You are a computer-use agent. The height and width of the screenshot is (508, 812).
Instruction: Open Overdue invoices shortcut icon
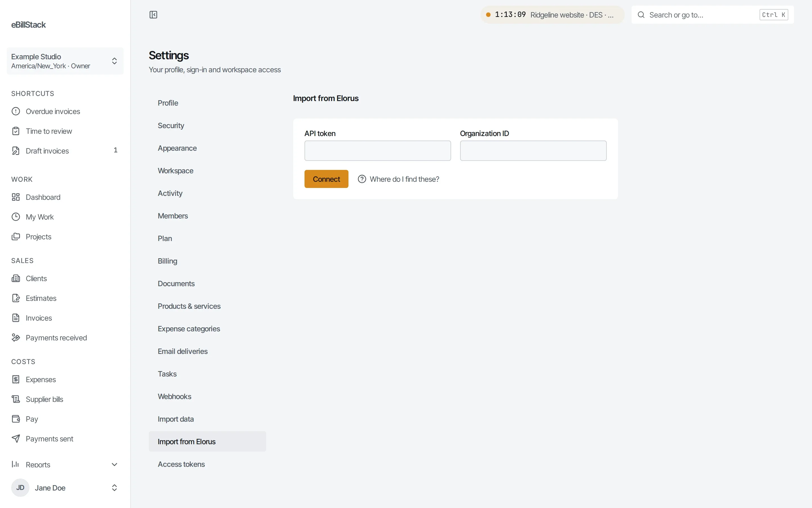tap(16, 111)
